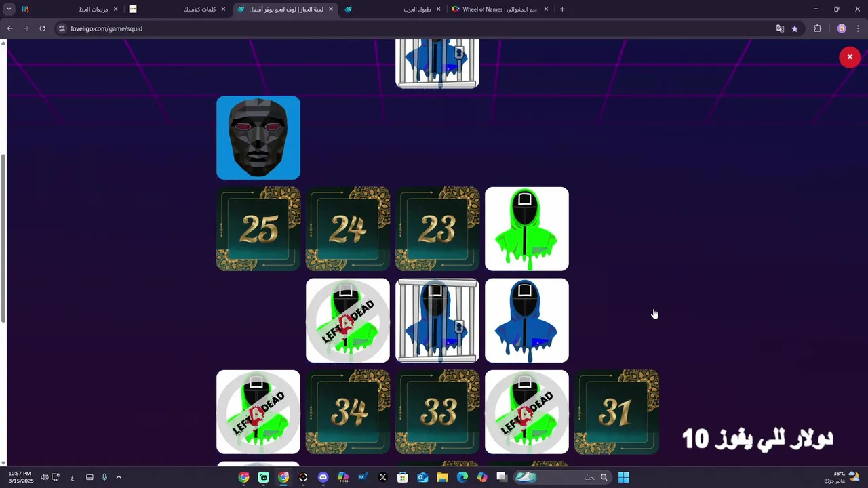Open Task View from the taskbar

(x=502, y=477)
